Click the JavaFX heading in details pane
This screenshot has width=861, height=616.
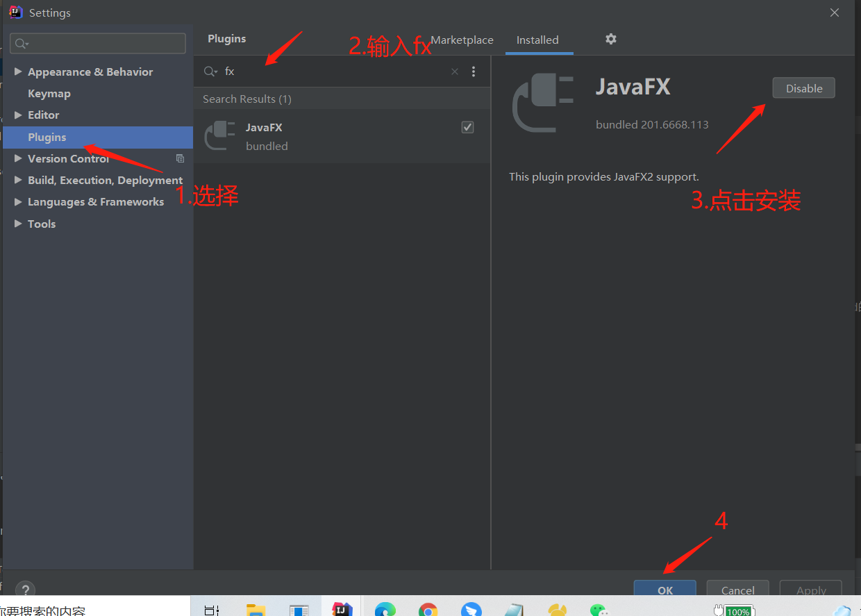[x=633, y=87]
